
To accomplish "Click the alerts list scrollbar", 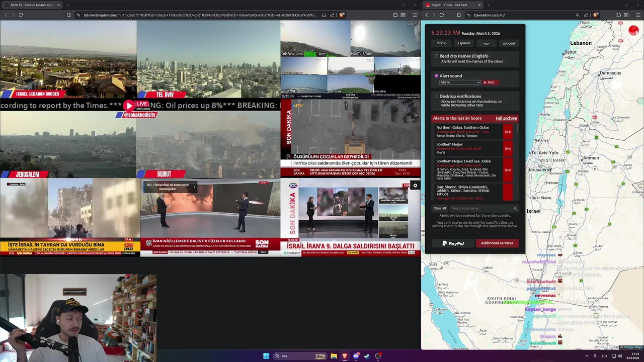I will click(517, 130).
